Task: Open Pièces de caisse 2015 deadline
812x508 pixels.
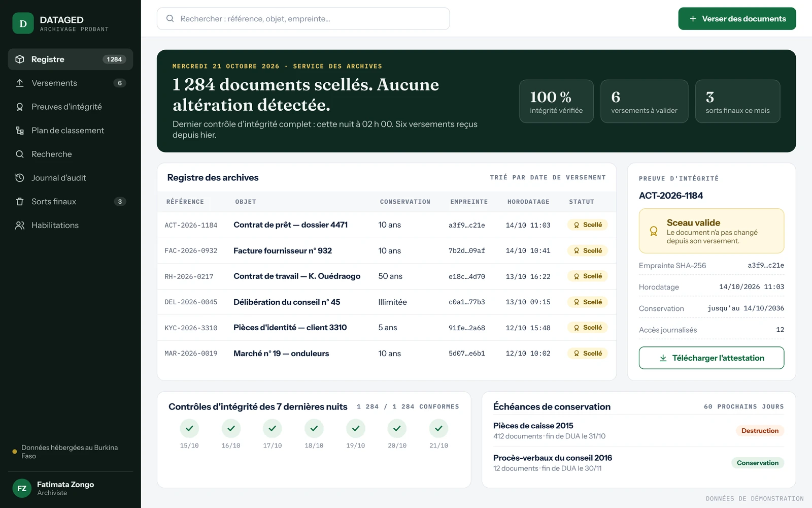Action: coord(638,431)
